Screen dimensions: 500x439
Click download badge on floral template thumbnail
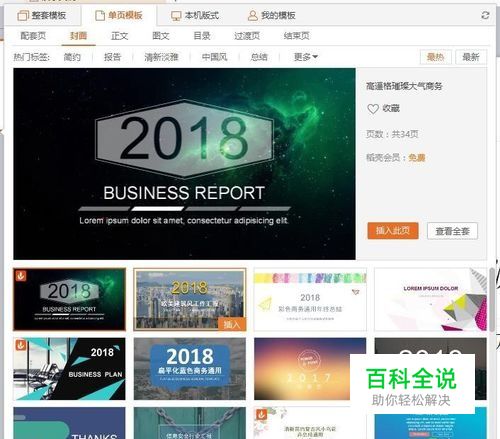click(x=261, y=414)
